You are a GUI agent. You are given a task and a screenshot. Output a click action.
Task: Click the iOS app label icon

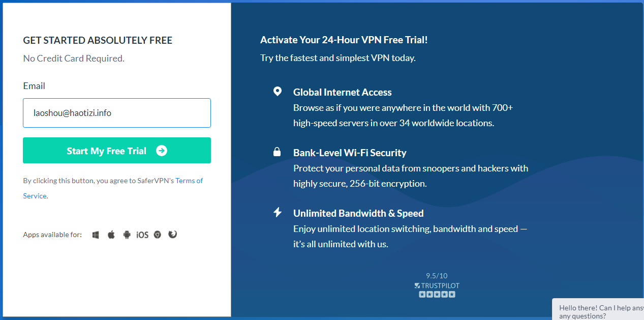[x=142, y=235]
